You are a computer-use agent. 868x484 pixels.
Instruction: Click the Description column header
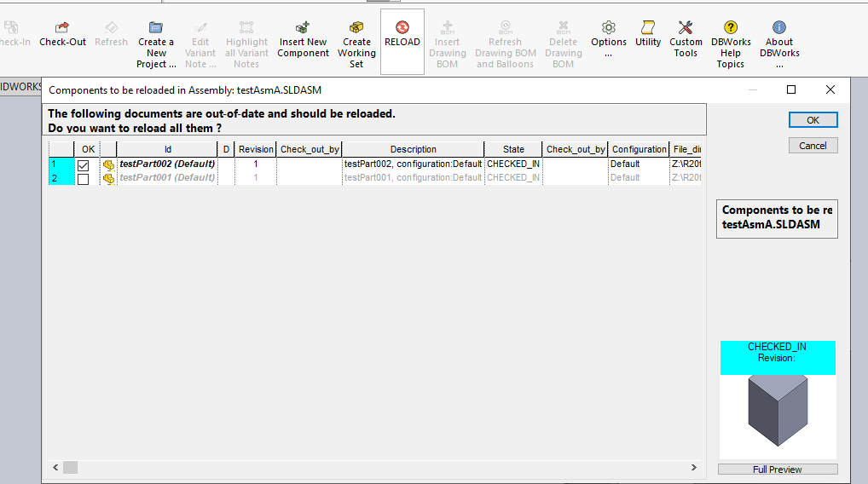point(413,149)
